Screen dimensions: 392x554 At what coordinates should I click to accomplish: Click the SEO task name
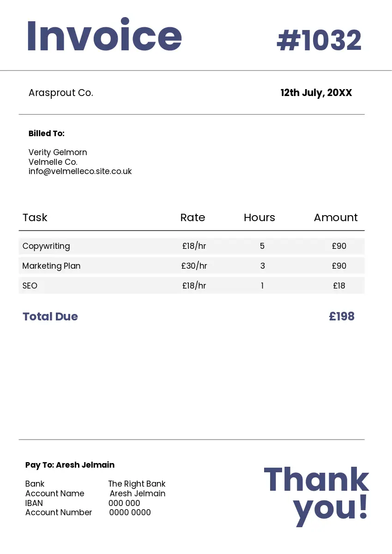[30, 286]
